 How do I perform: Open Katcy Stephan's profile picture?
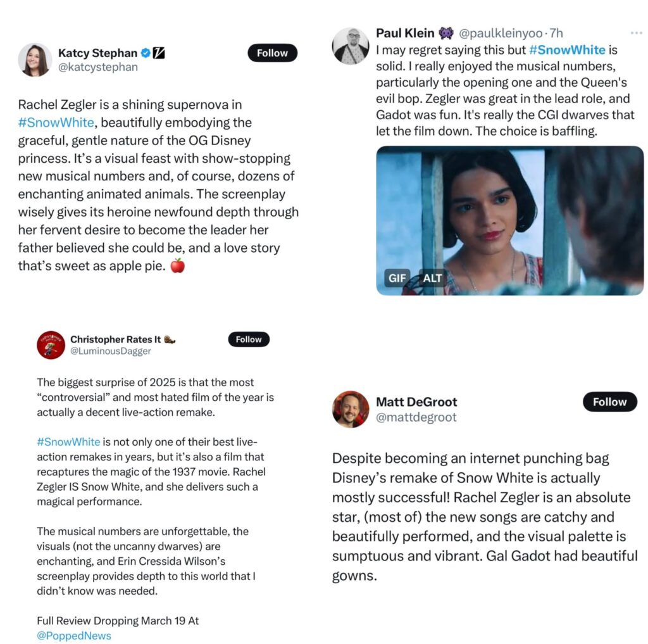tap(35, 60)
